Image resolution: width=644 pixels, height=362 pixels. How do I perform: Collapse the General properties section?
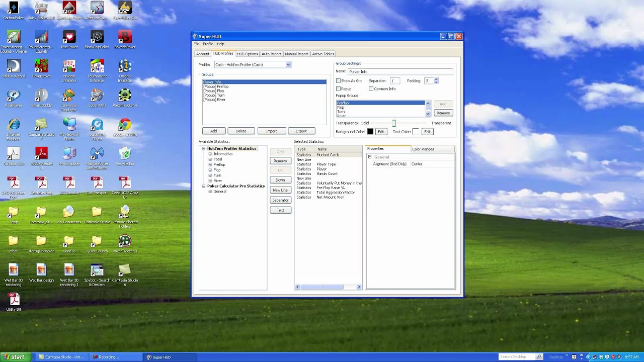coord(370,157)
